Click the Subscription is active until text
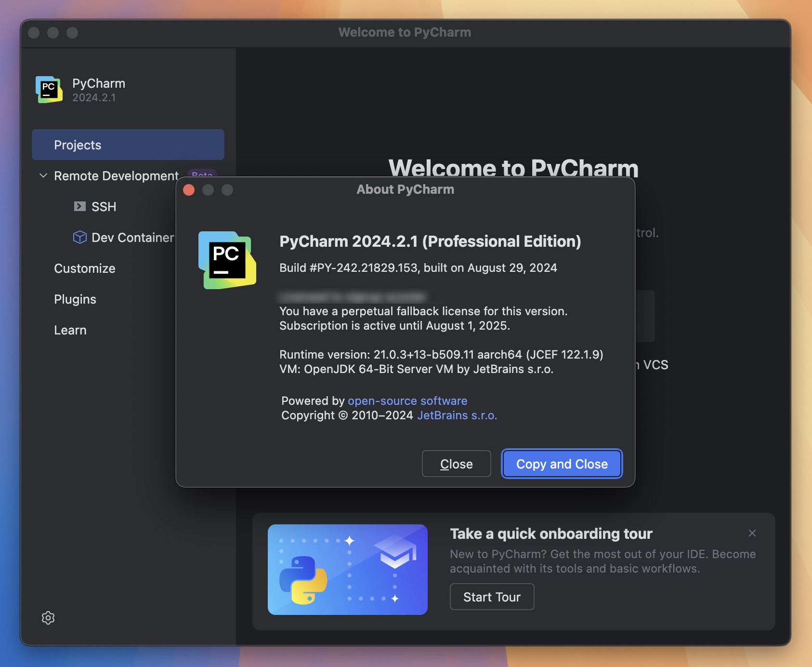The image size is (812, 667). (394, 325)
